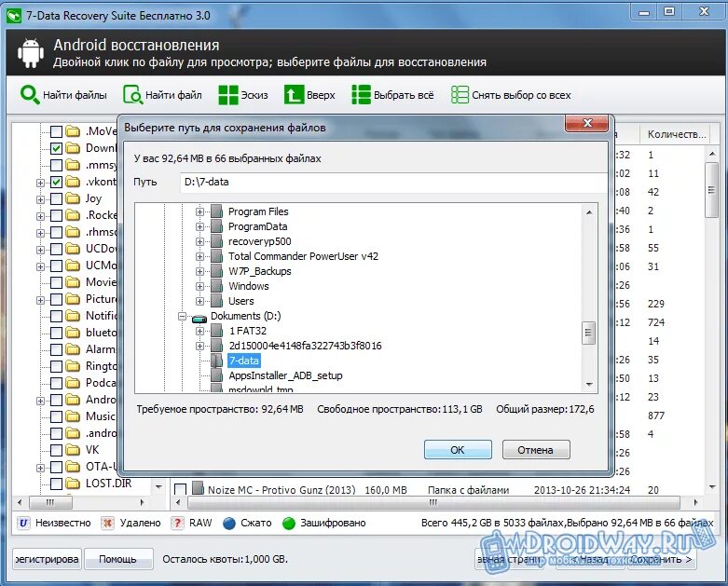The width and height of the screenshot is (728, 586).
Task: Select the recoveryp500 folder entry
Action: click(x=259, y=241)
